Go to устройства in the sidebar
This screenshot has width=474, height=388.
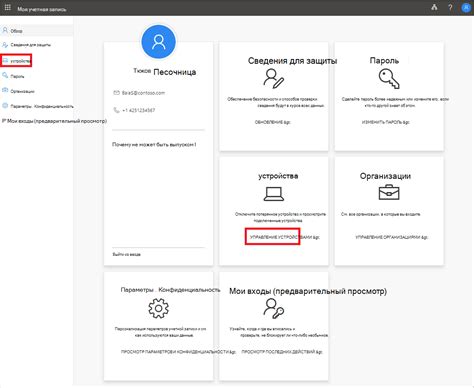(20, 61)
